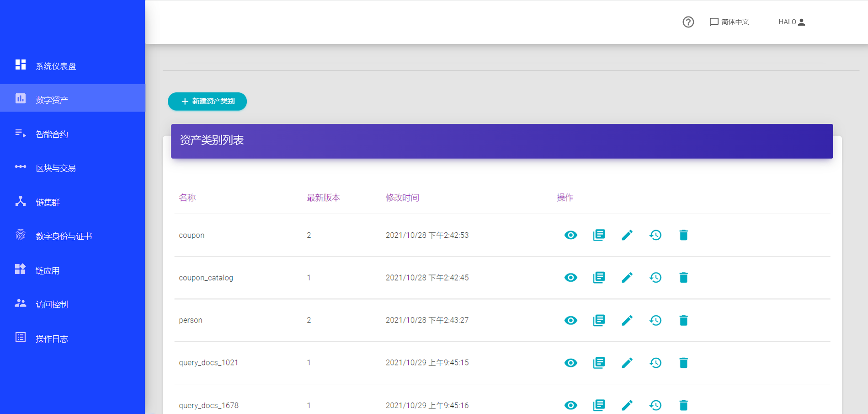This screenshot has height=414, width=868.
Task: Go to 智能合约 sidebar item
Action: click(x=52, y=134)
